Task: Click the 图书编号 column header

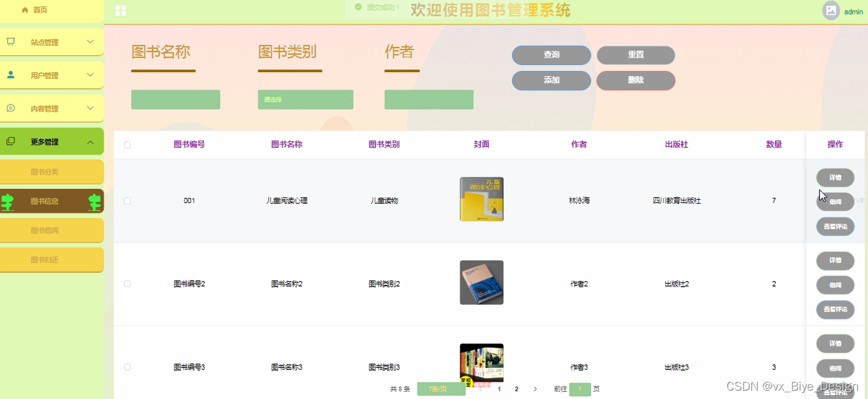Action: tap(189, 144)
